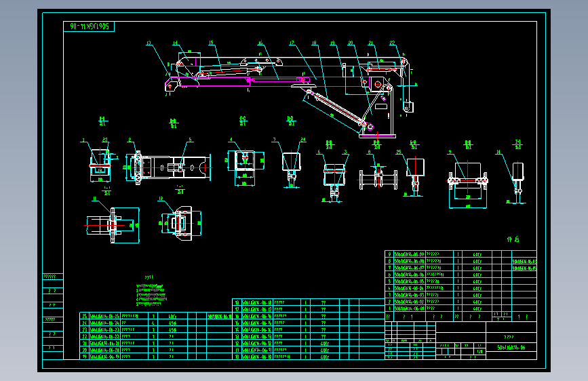Click the 45# material cell in row 24

(172, 323)
